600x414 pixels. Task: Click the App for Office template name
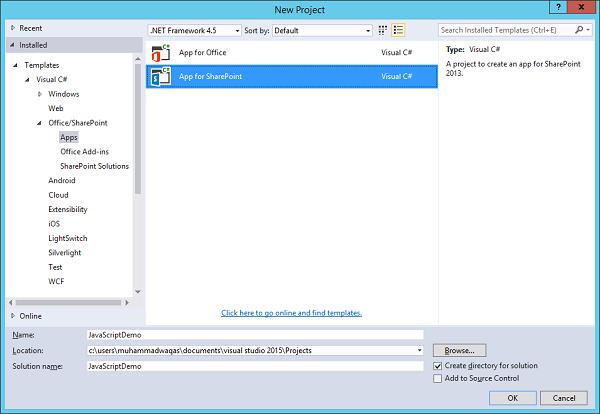pos(202,52)
